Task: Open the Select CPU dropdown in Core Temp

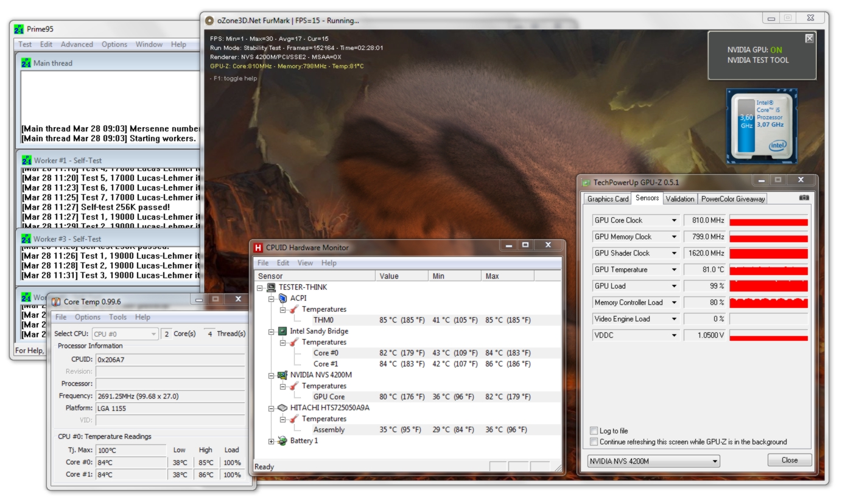Action: (125, 334)
